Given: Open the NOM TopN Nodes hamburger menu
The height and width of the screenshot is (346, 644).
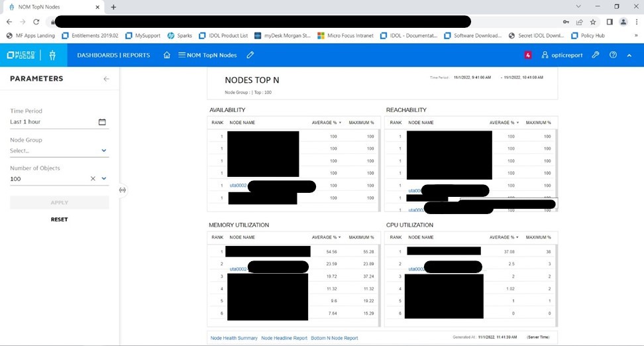Looking at the screenshot, I should (x=182, y=55).
